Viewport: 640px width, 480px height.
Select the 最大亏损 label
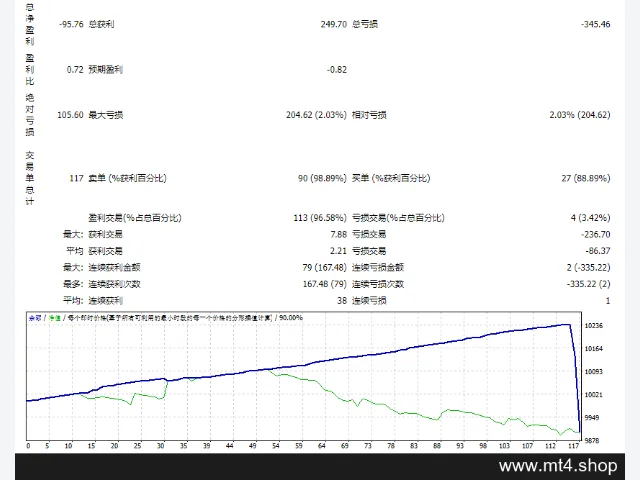pos(106,115)
